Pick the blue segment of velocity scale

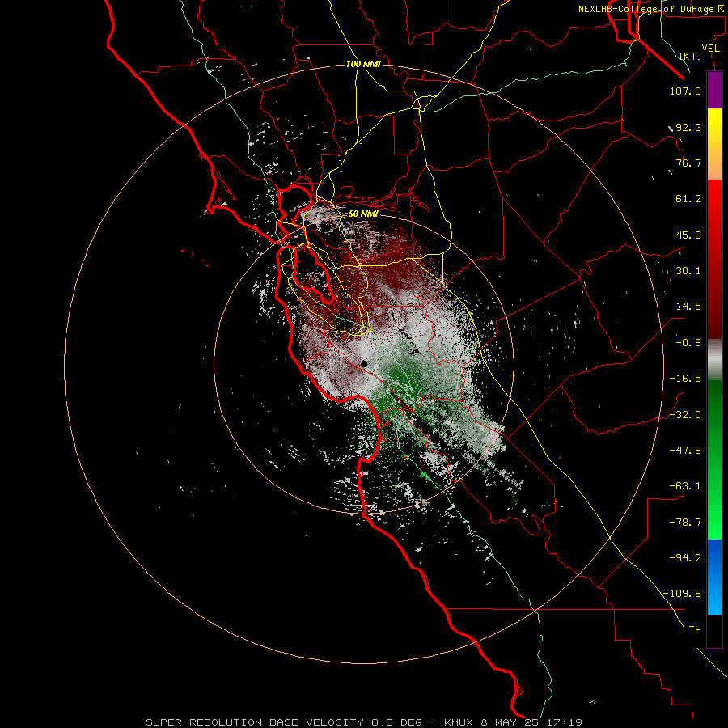click(x=714, y=577)
